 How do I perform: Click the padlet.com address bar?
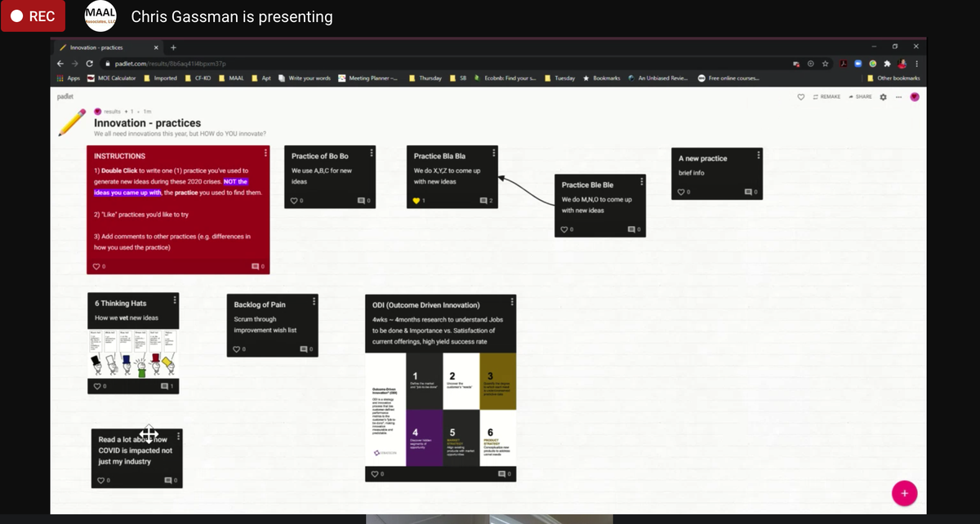441,63
